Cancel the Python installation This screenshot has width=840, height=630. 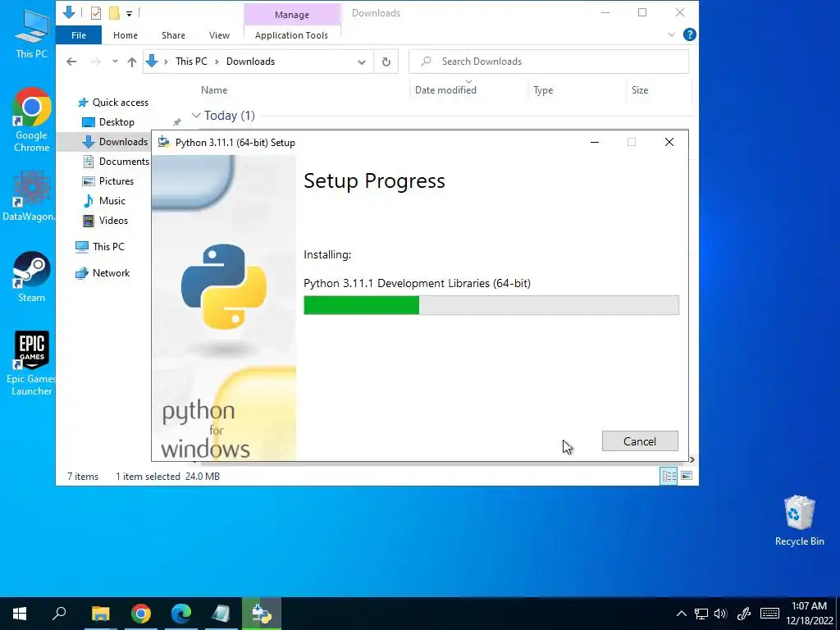(x=640, y=441)
